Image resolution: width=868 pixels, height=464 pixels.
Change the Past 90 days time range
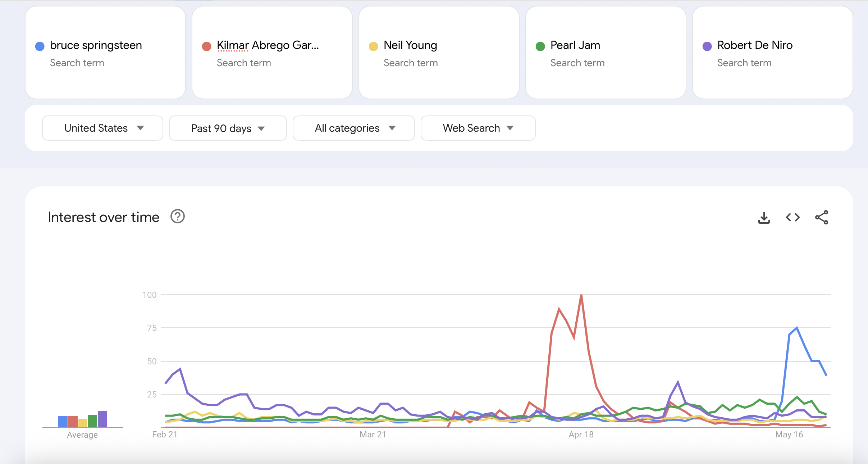(x=227, y=128)
